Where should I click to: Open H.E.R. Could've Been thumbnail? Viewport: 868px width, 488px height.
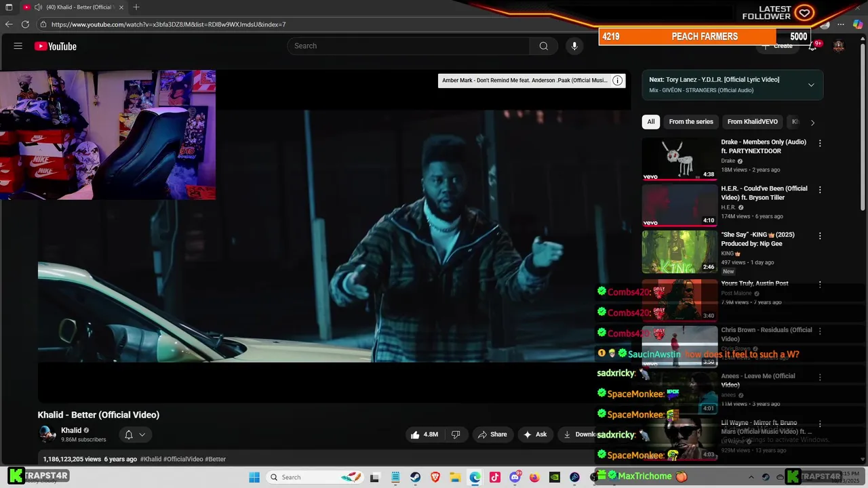tap(679, 205)
